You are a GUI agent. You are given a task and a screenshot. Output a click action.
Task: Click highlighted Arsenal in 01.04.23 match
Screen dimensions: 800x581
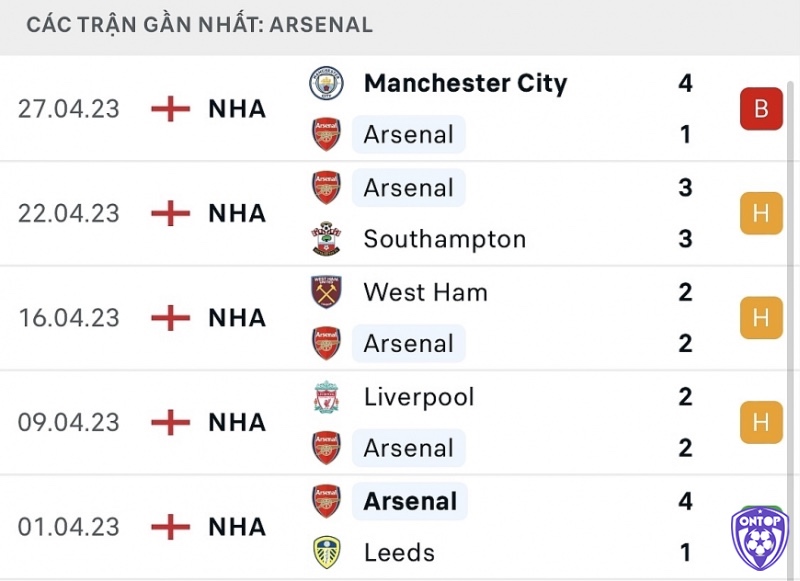click(410, 501)
